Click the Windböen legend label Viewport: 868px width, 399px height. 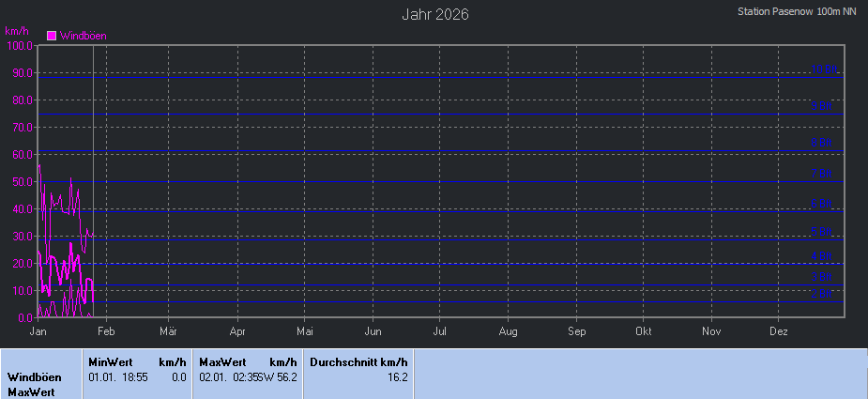[83, 36]
